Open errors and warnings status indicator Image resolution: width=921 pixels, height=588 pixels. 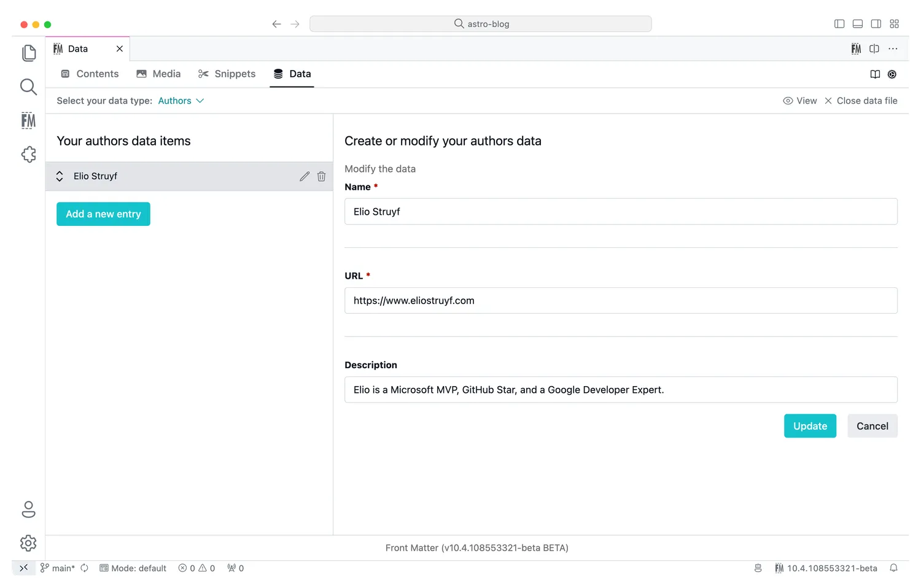coord(196,568)
